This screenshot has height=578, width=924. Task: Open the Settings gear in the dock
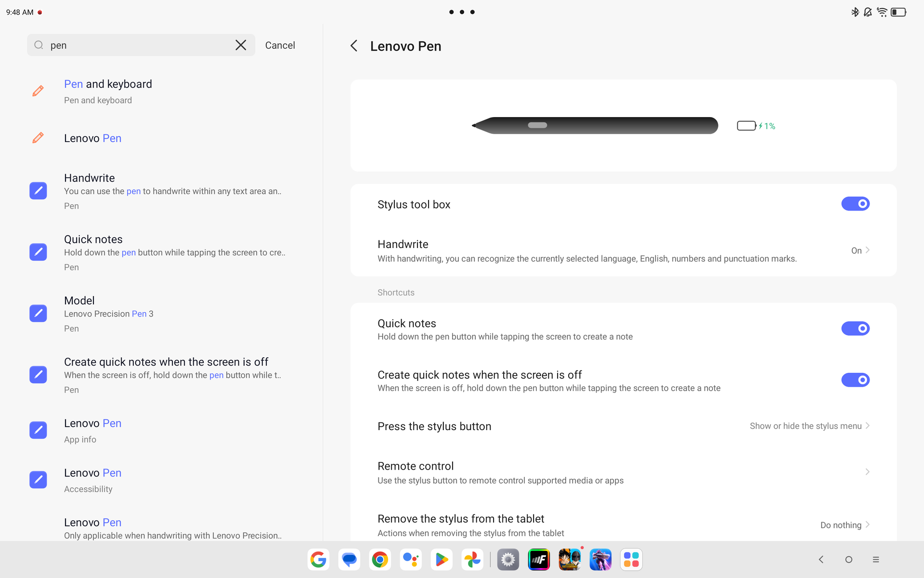pyautogui.click(x=508, y=560)
